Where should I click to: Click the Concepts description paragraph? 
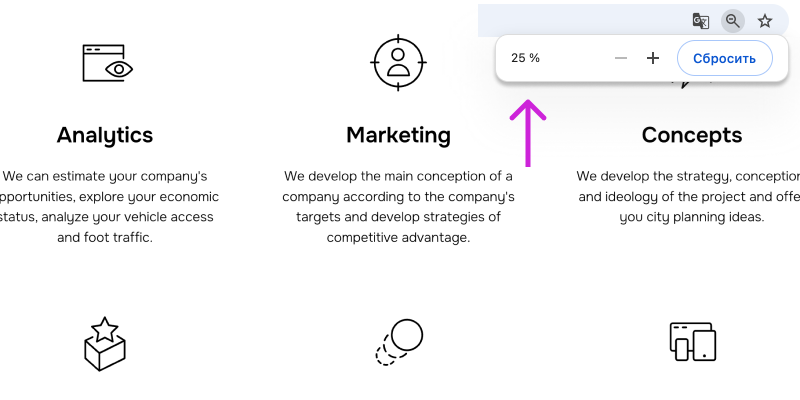click(x=688, y=196)
